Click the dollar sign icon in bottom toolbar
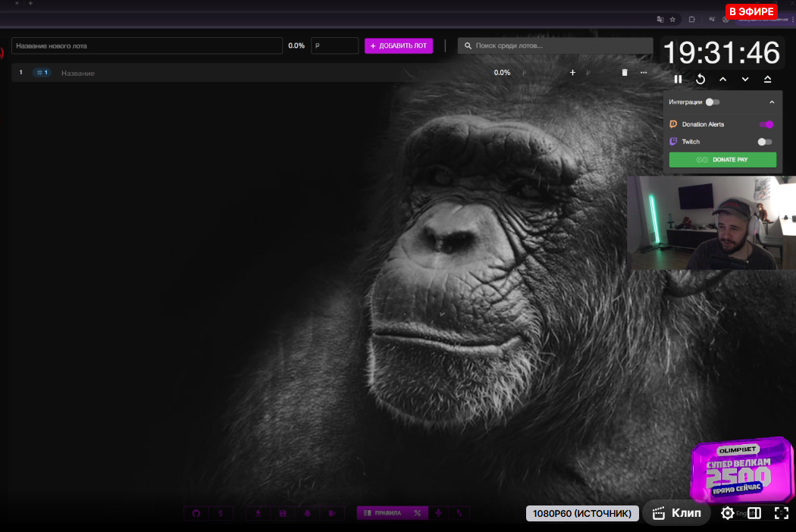796x532 pixels. tap(221, 513)
